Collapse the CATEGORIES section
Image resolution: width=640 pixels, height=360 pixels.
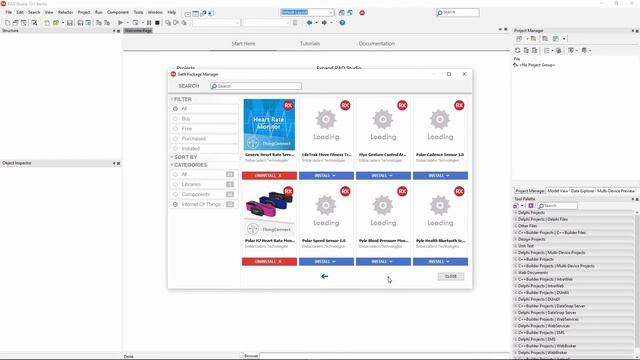coord(172,165)
